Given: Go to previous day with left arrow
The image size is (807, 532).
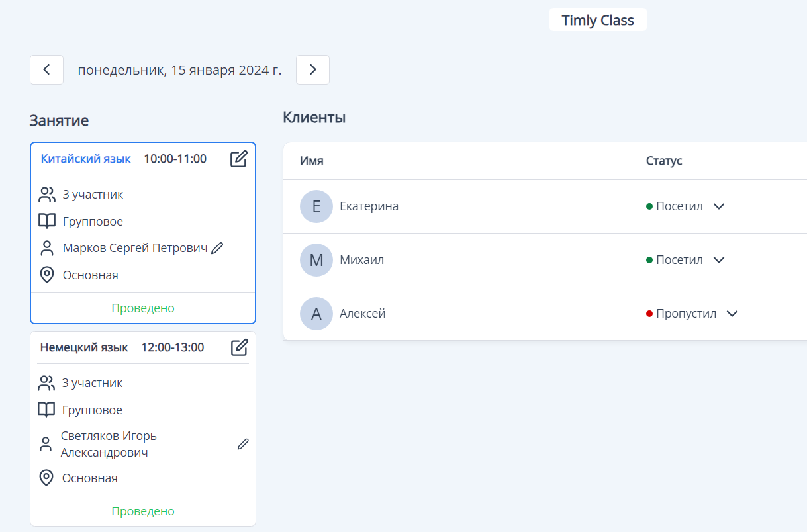Looking at the screenshot, I should (x=46, y=69).
